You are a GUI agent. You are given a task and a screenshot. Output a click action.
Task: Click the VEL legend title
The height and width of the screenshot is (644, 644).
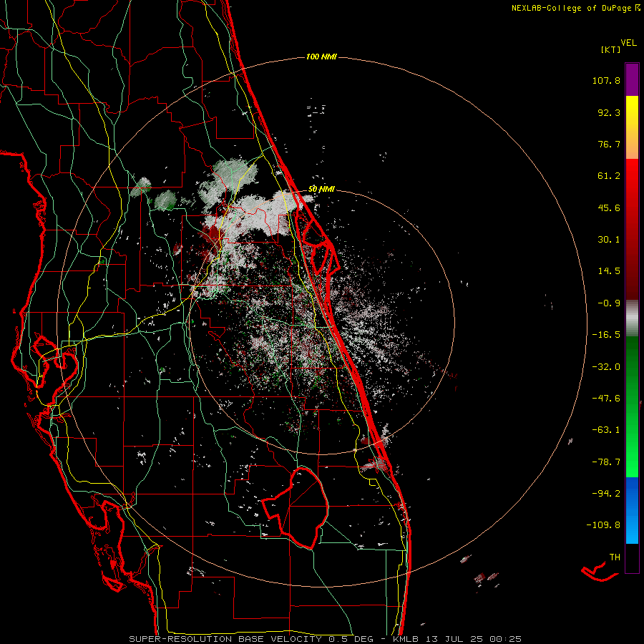[629, 43]
